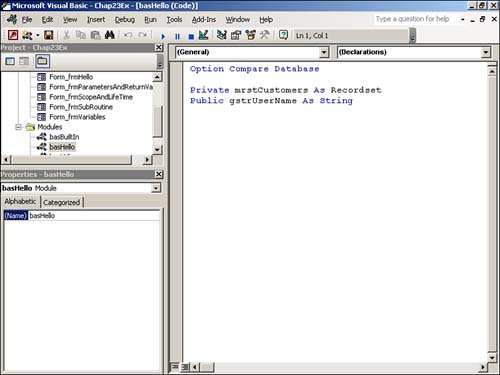Select Form_frmScopeAndLifeTime tree item
The height and width of the screenshot is (375, 500).
click(x=91, y=97)
